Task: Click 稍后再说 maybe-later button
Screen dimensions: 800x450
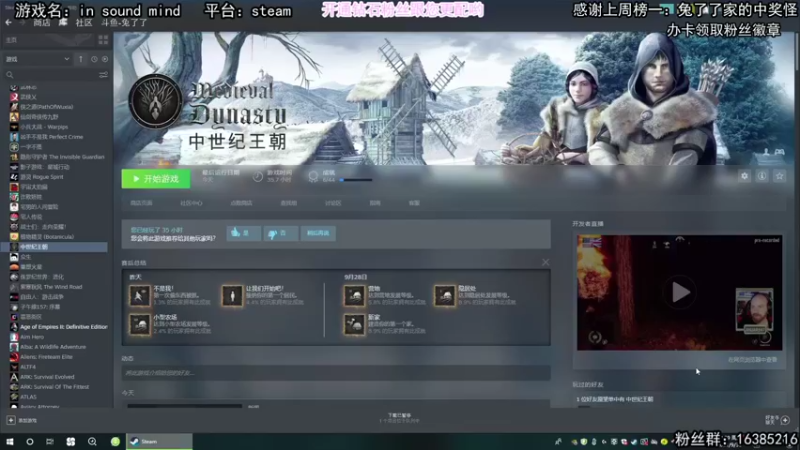Action: point(318,233)
